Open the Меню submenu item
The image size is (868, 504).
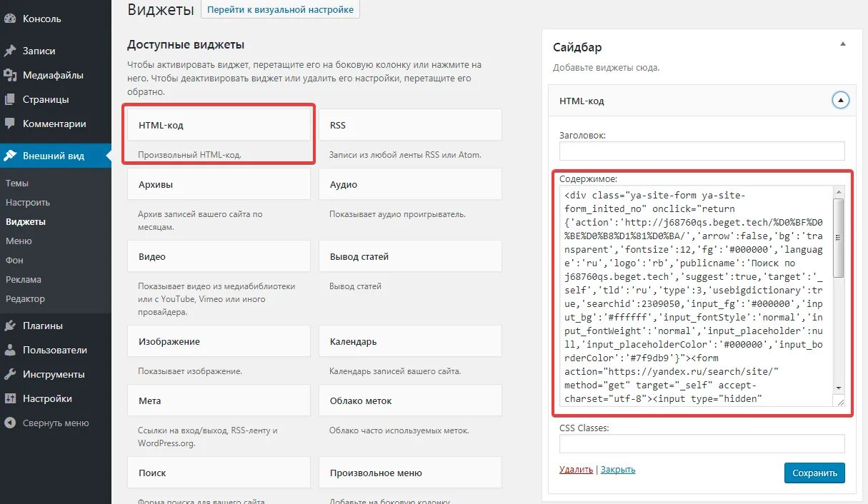(19, 241)
